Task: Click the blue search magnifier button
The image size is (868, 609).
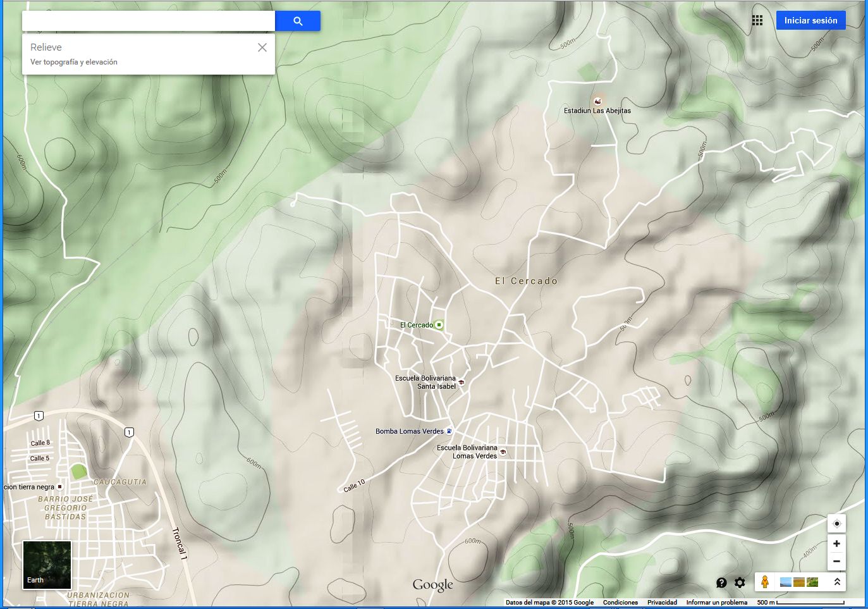Action: point(298,21)
